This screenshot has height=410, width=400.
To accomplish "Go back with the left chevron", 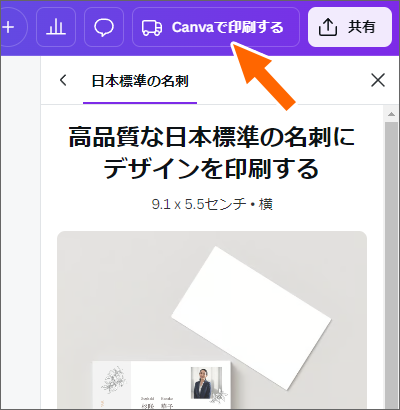I will (x=63, y=80).
